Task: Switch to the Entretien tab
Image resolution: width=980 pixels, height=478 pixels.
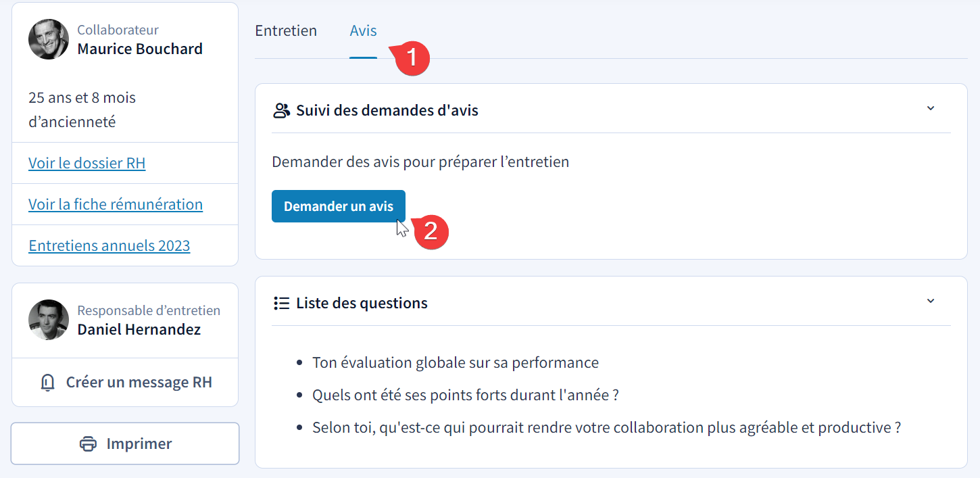Action: (x=286, y=30)
